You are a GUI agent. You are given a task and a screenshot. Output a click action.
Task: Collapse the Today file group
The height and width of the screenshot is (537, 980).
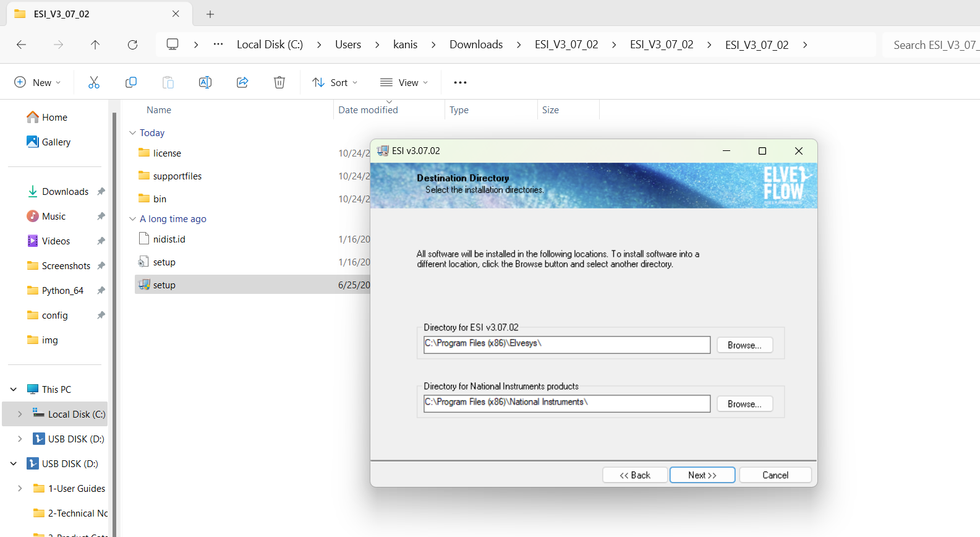tap(132, 133)
